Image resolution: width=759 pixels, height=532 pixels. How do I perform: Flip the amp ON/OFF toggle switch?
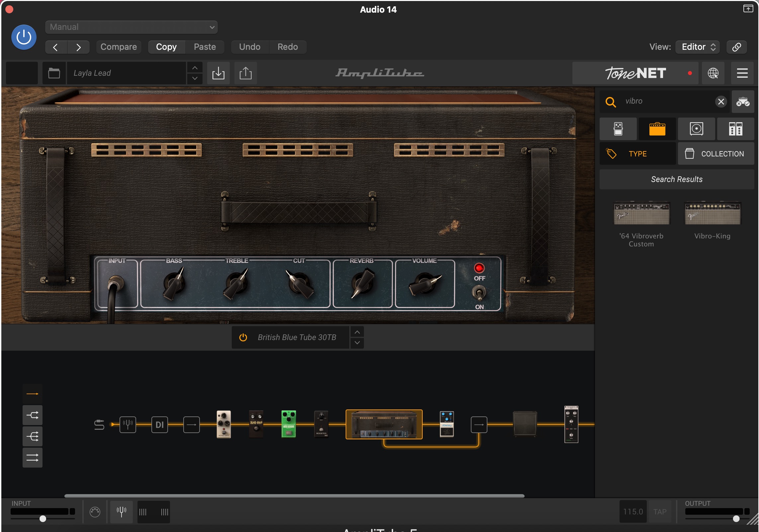[x=479, y=292]
